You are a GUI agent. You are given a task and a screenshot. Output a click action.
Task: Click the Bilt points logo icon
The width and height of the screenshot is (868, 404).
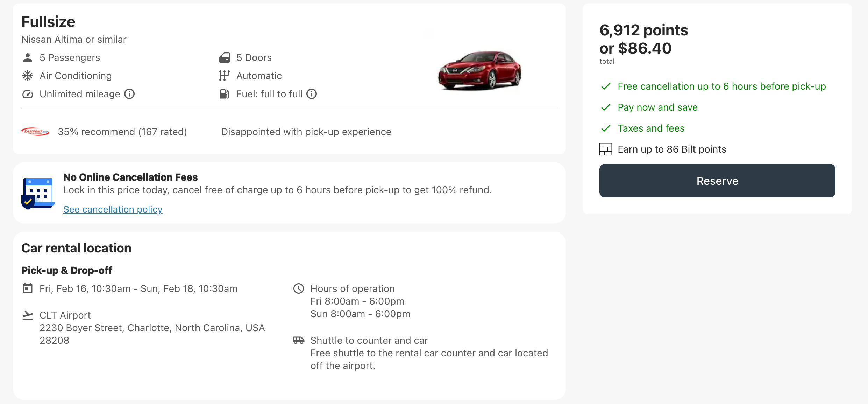[x=606, y=149]
